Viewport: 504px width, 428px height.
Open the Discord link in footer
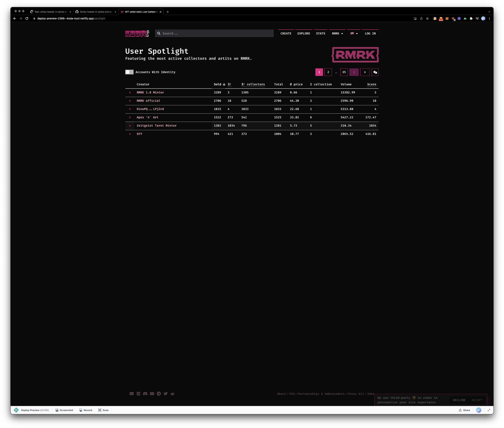(145, 394)
